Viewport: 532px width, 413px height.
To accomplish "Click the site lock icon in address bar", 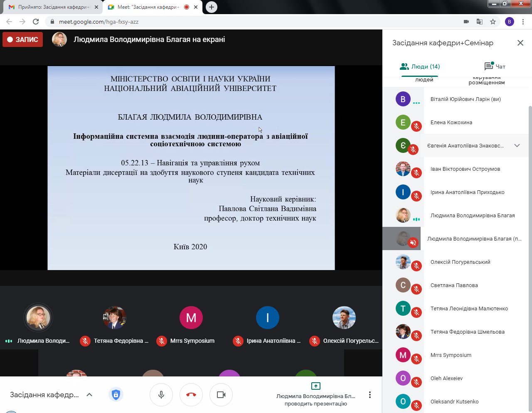I will 52,22.
